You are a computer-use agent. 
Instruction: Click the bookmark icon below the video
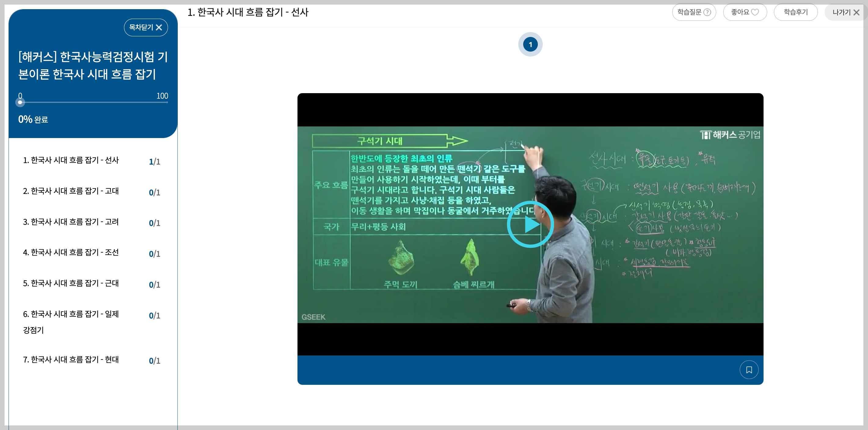[749, 370]
